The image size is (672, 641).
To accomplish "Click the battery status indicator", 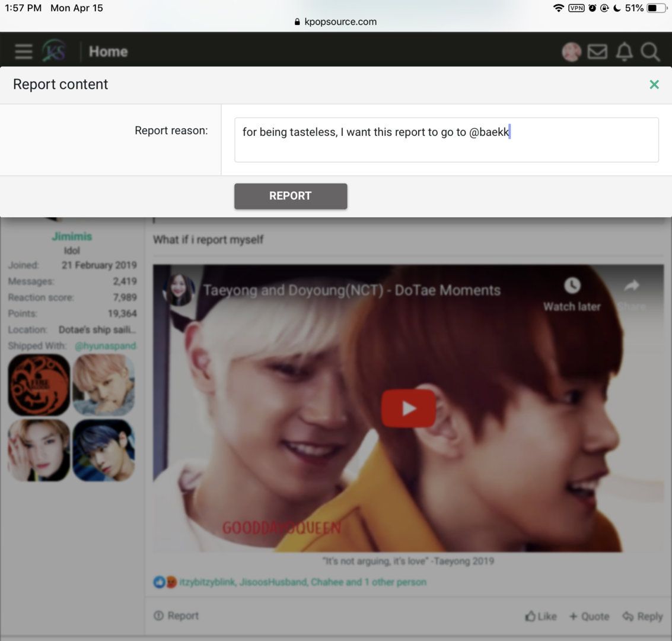I will [656, 8].
